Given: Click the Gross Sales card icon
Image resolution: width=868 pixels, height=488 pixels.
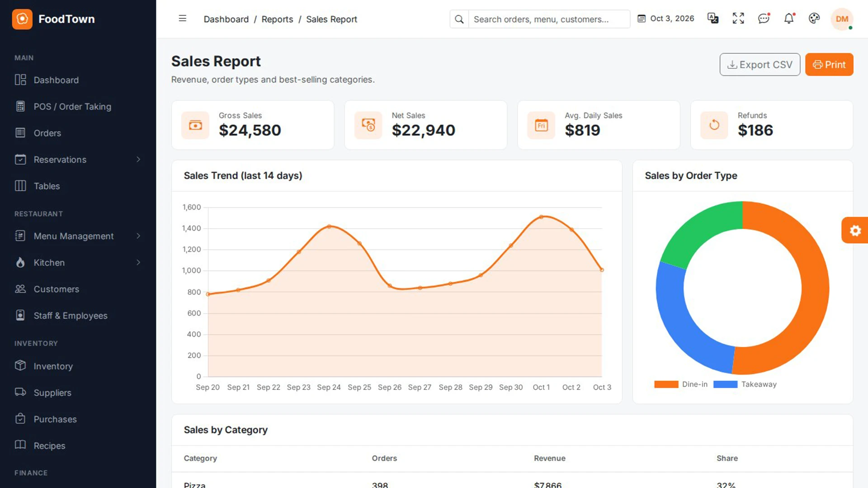Looking at the screenshot, I should coord(195,125).
